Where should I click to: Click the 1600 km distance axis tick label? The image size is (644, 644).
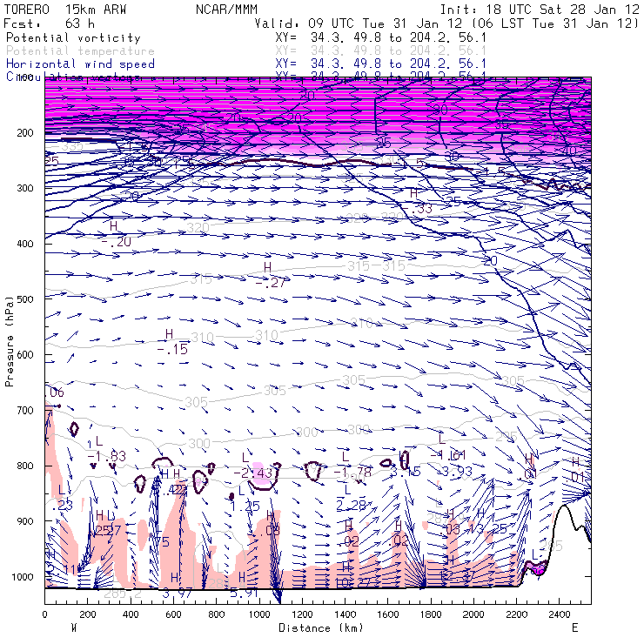pyautogui.click(x=388, y=614)
